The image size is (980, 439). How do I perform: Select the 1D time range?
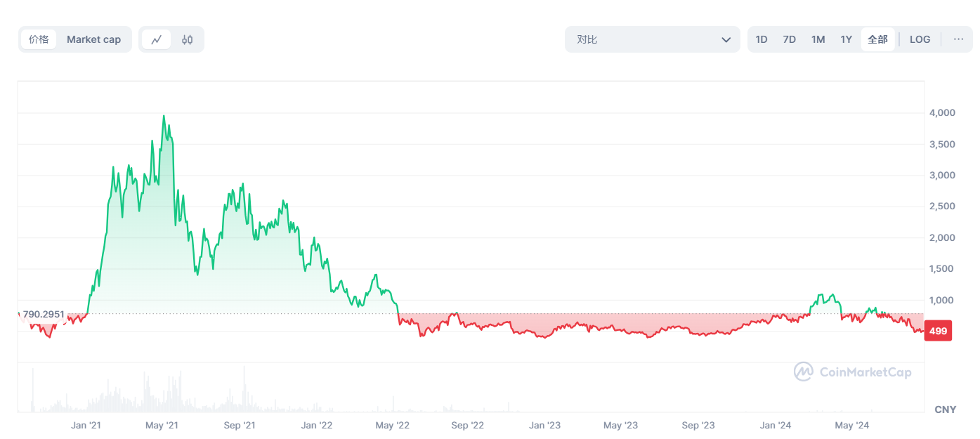(x=762, y=39)
